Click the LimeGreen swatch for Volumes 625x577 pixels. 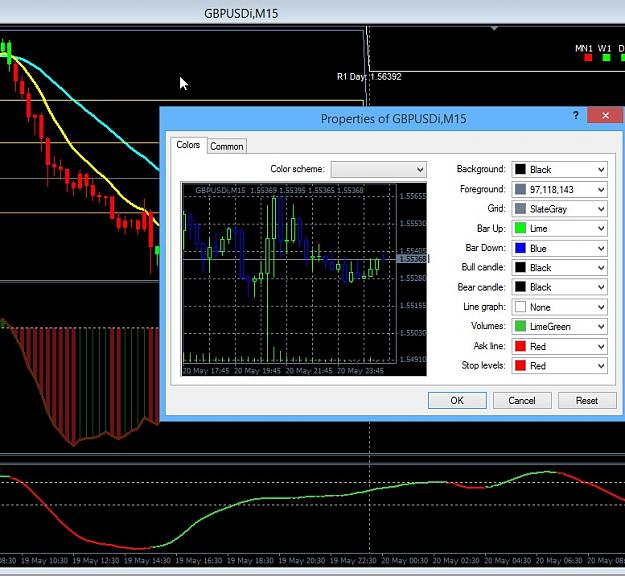point(520,326)
